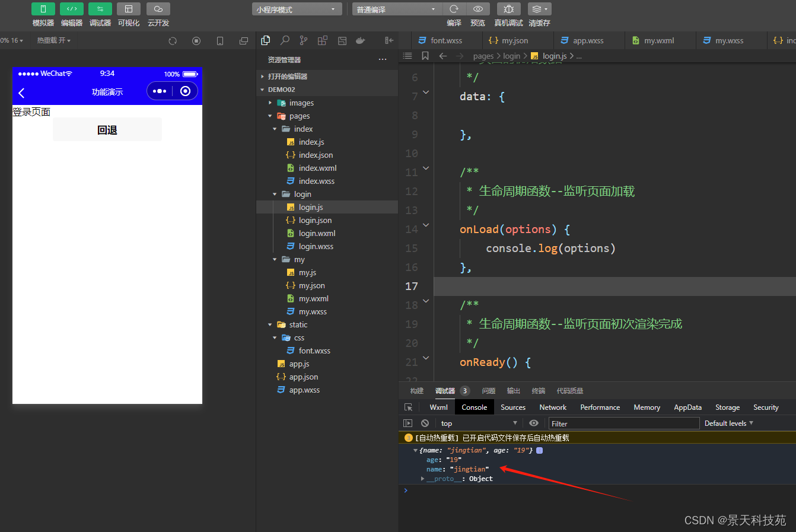Screen dimensions: 796x532
Task: Switch to the app.wxss editor tab
Action: click(588, 40)
